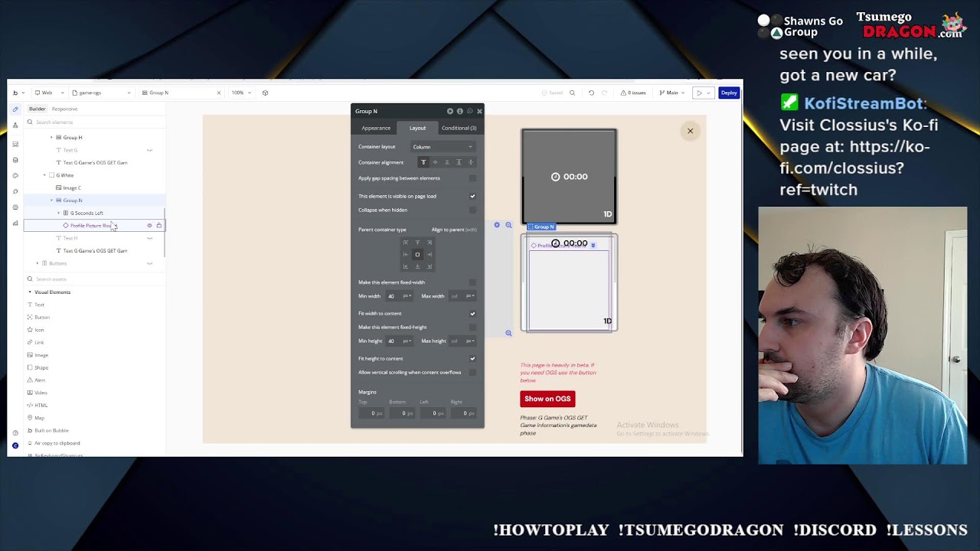This screenshot has height=551, width=980.
Task: Uncheck Fit width to content
Action: coord(472,314)
